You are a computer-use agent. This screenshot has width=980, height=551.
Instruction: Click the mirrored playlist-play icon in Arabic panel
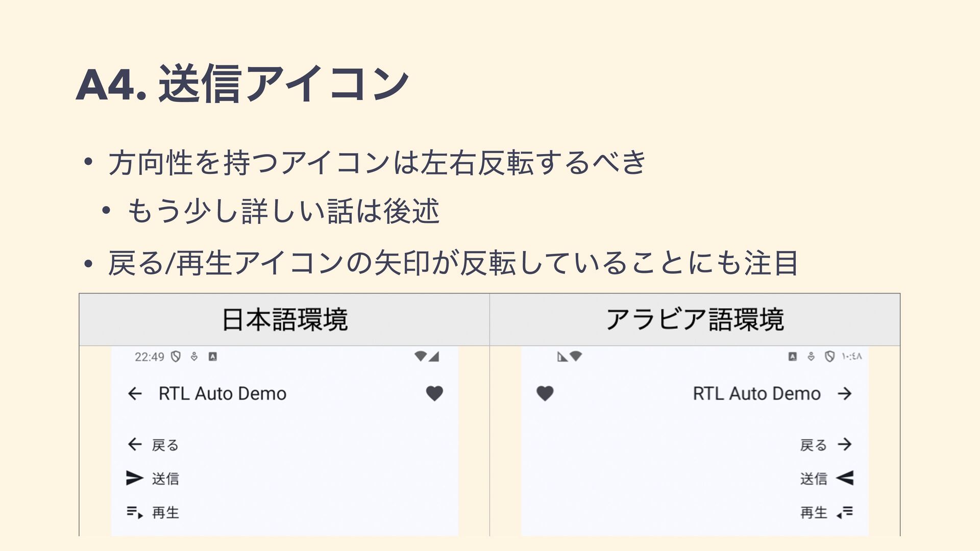845,512
